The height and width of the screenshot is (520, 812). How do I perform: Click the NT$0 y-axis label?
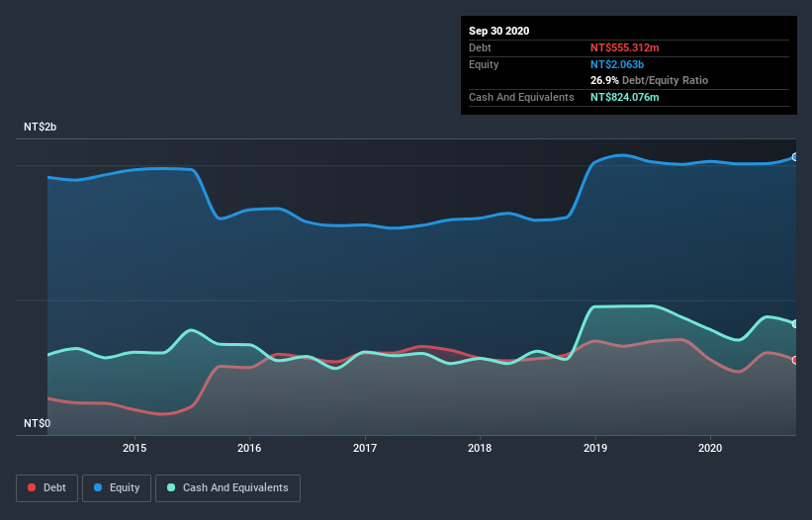click(37, 424)
